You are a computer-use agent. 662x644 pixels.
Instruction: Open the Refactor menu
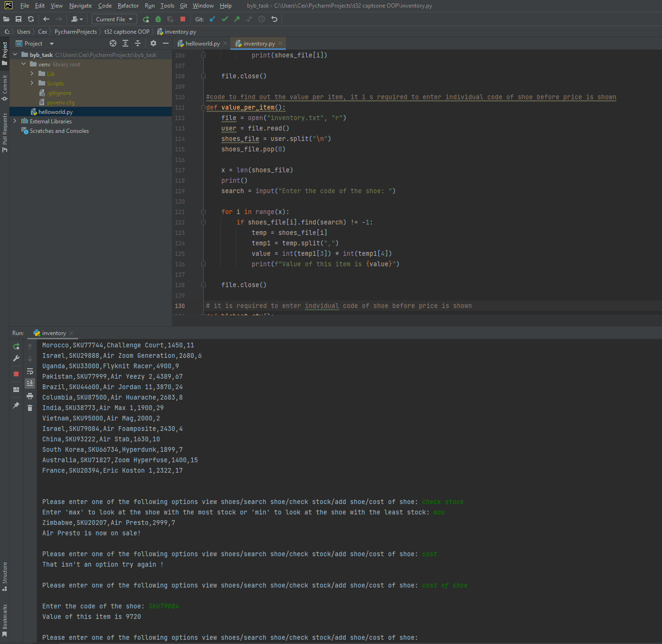128,6
